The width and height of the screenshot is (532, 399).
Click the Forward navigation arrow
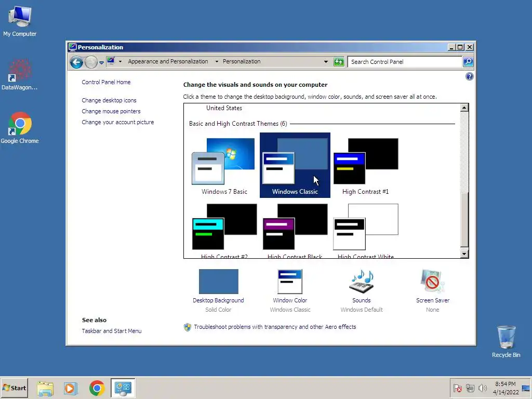pyautogui.click(x=91, y=62)
